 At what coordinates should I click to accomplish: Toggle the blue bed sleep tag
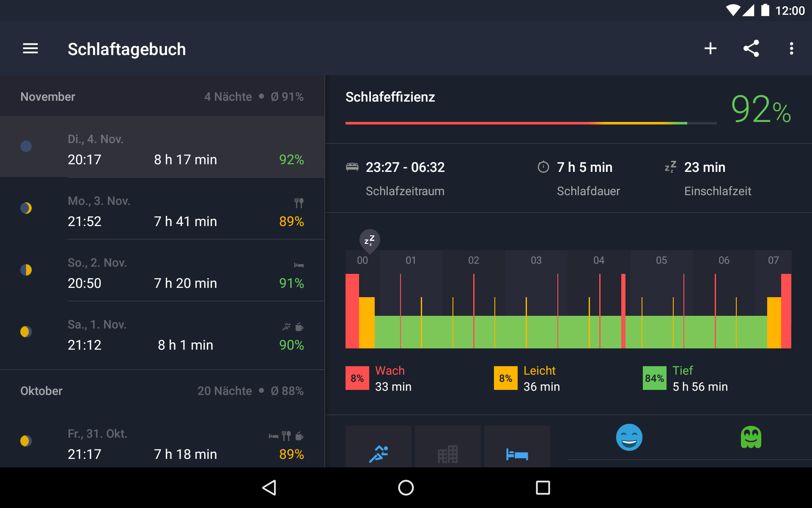tap(517, 447)
